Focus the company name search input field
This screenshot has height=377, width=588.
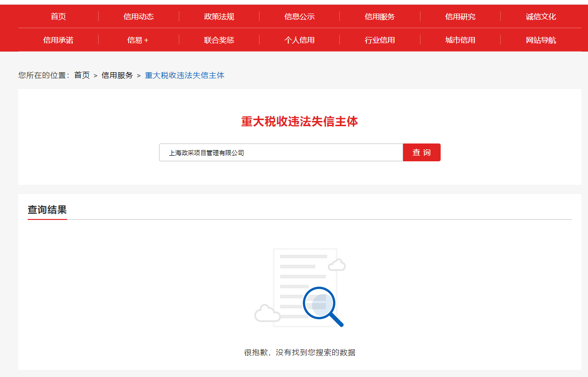pyautogui.click(x=281, y=152)
